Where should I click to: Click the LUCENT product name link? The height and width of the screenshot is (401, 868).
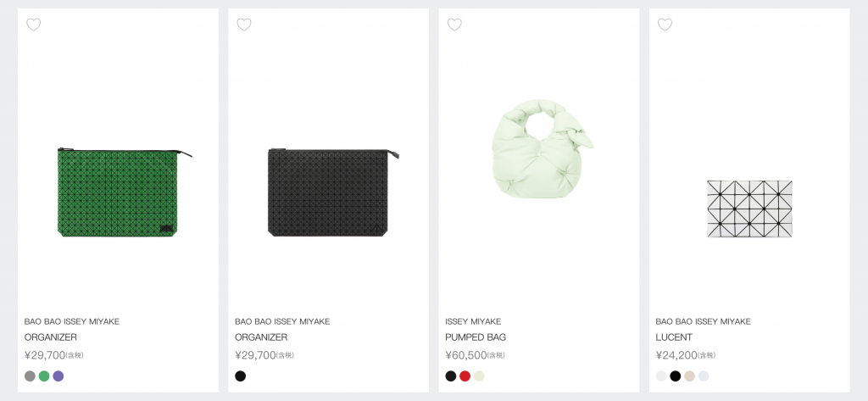[674, 337]
